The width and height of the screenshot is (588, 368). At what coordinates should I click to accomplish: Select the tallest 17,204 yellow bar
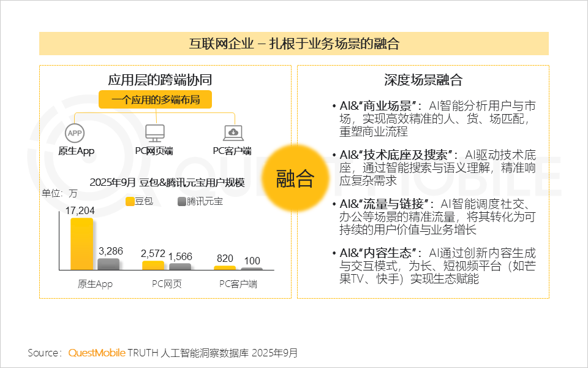tap(80, 245)
